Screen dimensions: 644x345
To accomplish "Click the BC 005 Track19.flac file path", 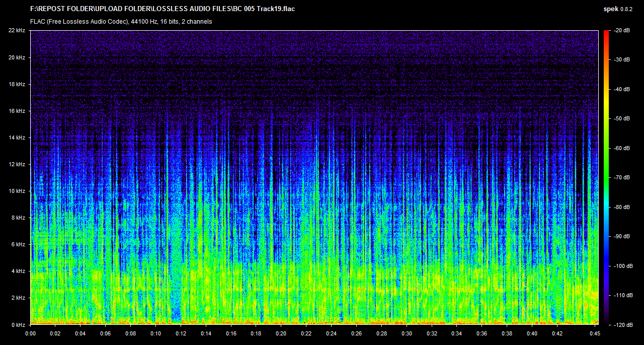I will [x=163, y=9].
